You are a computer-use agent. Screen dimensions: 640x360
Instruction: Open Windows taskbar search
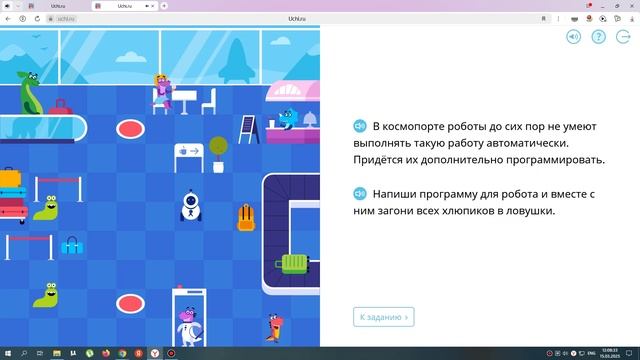[x=24, y=353]
